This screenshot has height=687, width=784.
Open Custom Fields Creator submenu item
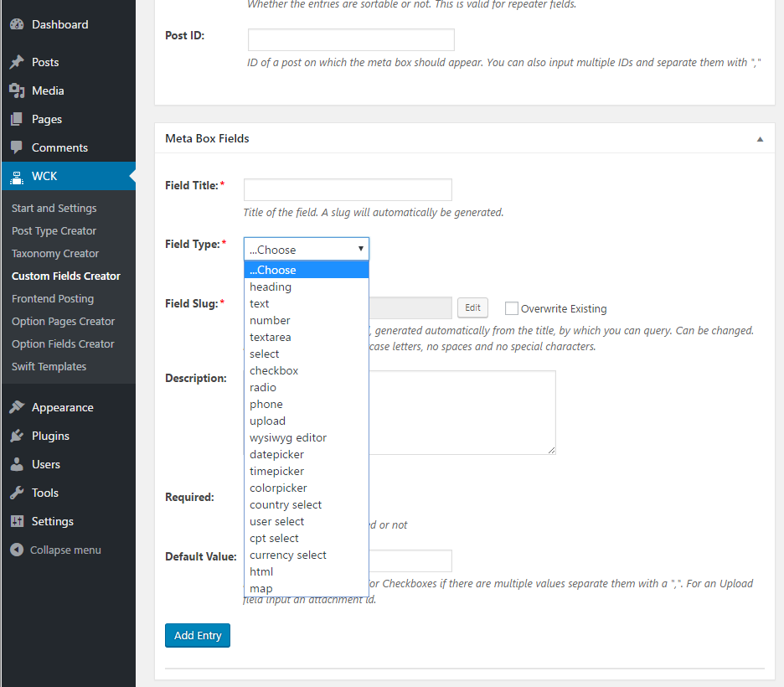[x=66, y=276]
